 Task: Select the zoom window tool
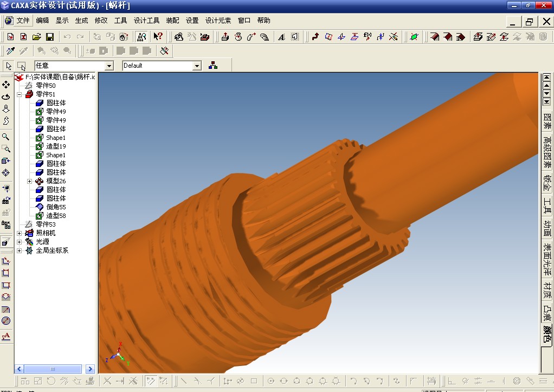click(x=6, y=149)
